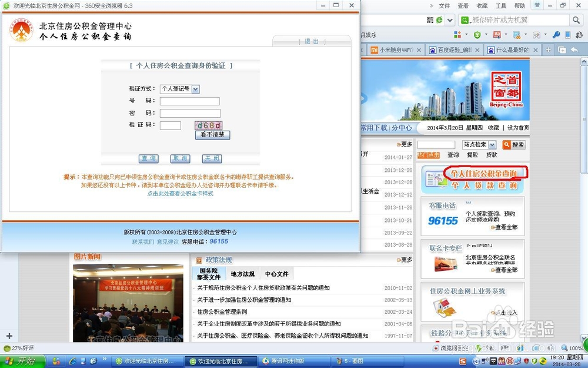Open the translation (Aa) toolbar icon
Screen dimensions: 588x368
click(497, 36)
